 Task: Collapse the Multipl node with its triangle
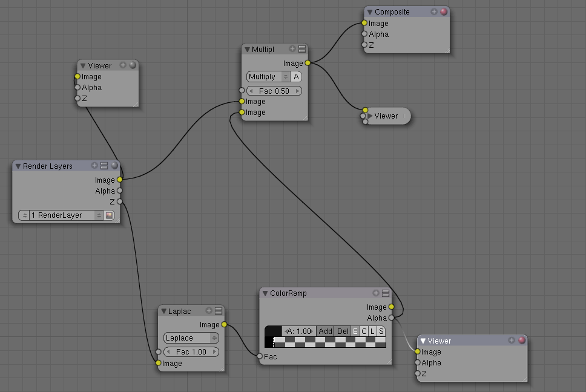click(247, 49)
